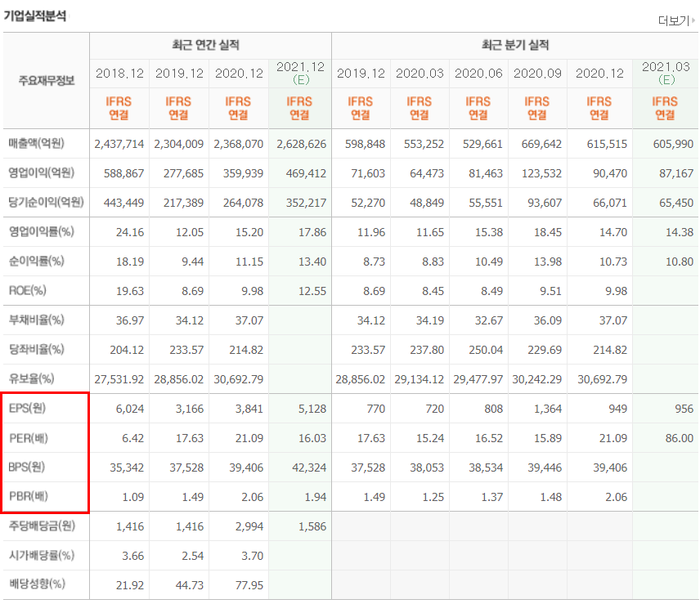The height and width of the screenshot is (604, 700).
Task: Select quick ratio 250.04
Action: pos(486,350)
